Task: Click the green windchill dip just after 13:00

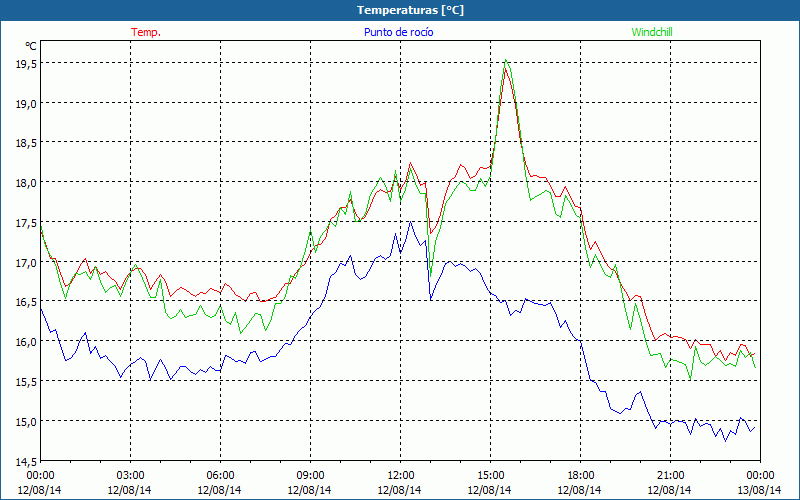Action: (x=431, y=276)
